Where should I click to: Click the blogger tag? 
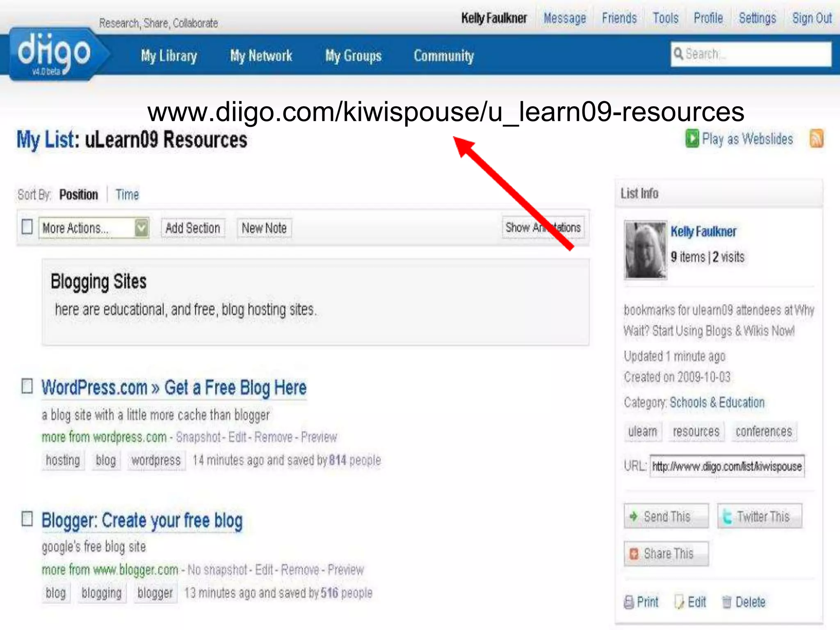(155, 593)
